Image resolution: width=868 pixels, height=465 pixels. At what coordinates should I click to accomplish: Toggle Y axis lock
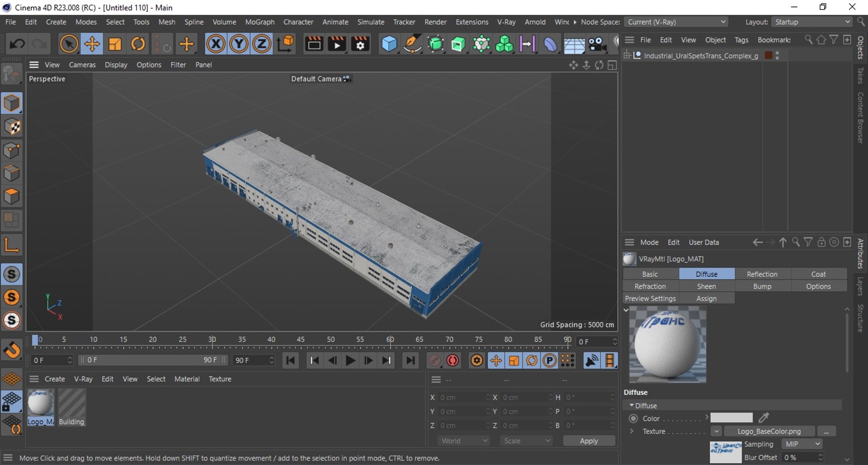pyautogui.click(x=239, y=44)
